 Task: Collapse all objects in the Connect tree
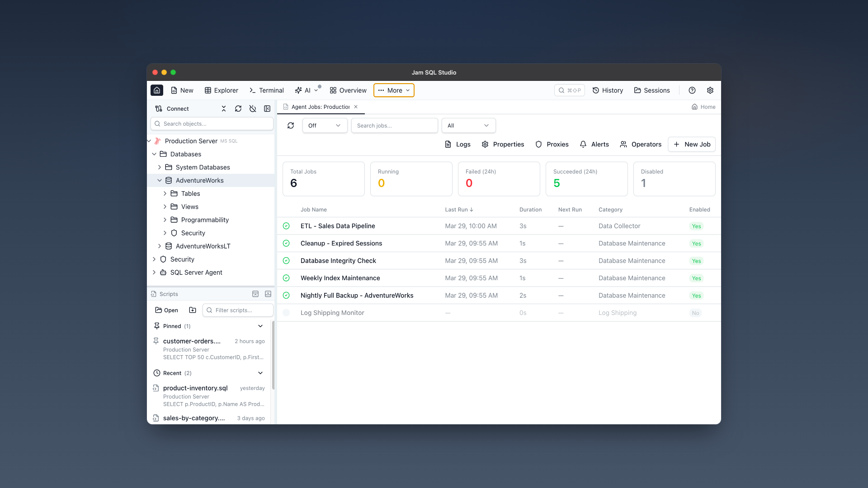point(224,108)
